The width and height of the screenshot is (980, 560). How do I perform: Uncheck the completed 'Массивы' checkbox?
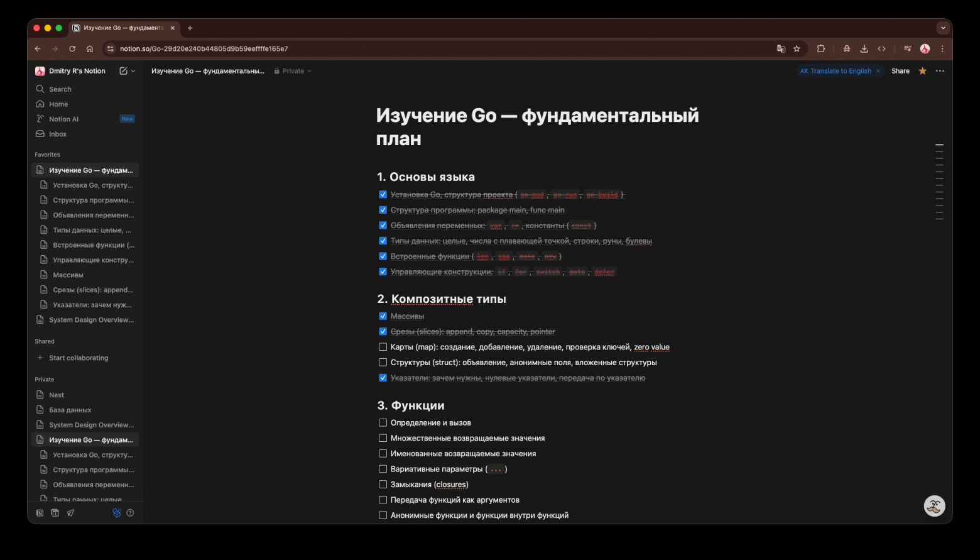(x=383, y=316)
